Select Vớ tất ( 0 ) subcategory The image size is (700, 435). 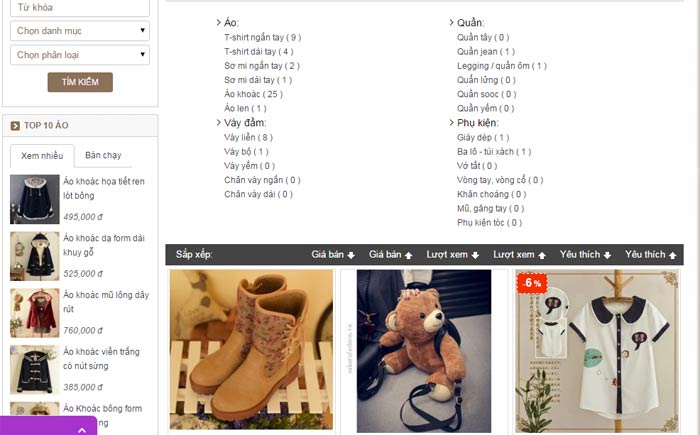(x=477, y=166)
